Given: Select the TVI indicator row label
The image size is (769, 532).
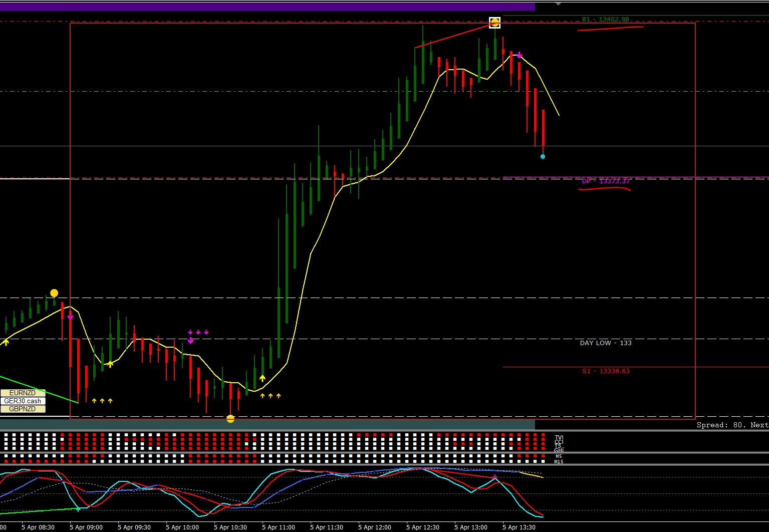Looking at the screenshot, I should 559,437.
